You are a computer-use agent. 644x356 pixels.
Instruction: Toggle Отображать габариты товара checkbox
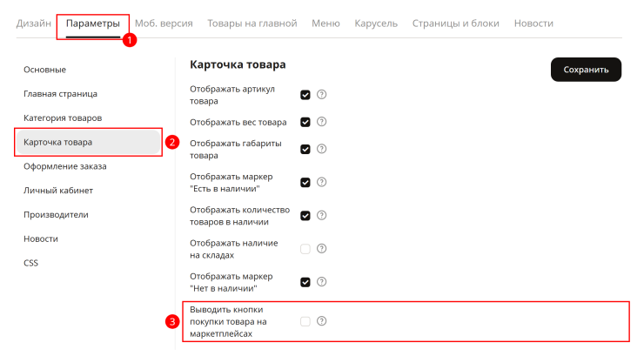(x=305, y=149)
